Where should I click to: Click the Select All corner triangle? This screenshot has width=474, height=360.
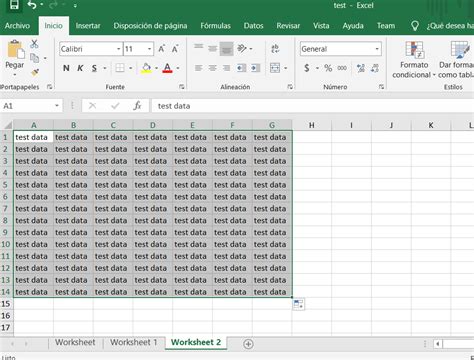[x=7, y=125]
